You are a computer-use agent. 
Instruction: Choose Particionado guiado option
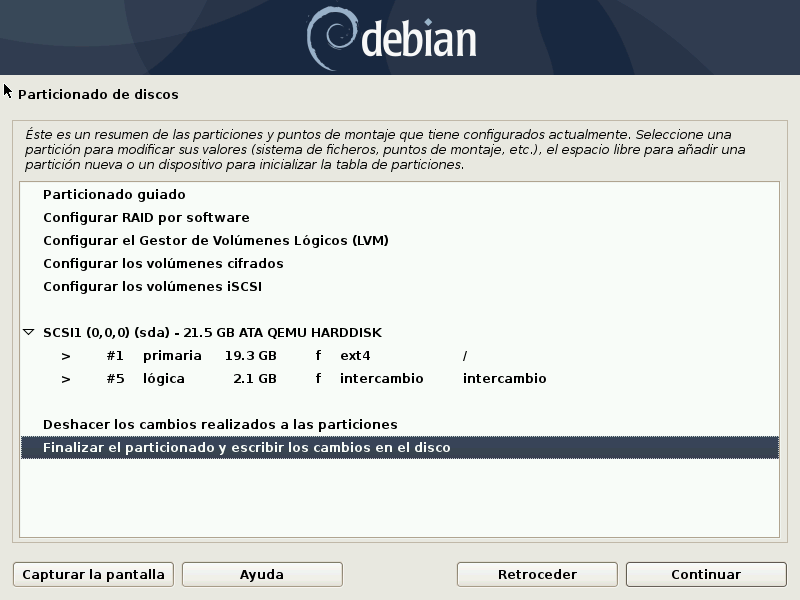[114, 195]
